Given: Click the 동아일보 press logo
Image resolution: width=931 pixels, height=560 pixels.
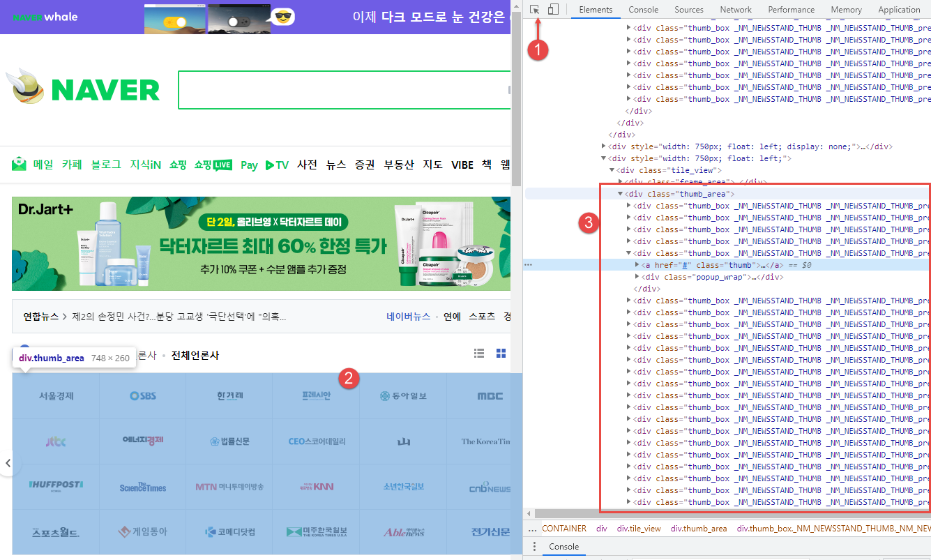Looking at the screenshot, I should pos(404,395).
